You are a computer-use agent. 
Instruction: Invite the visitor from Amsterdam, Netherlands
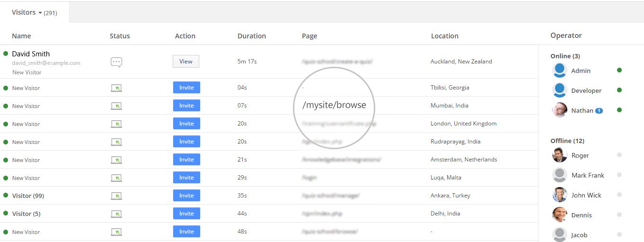click(186, 160)
